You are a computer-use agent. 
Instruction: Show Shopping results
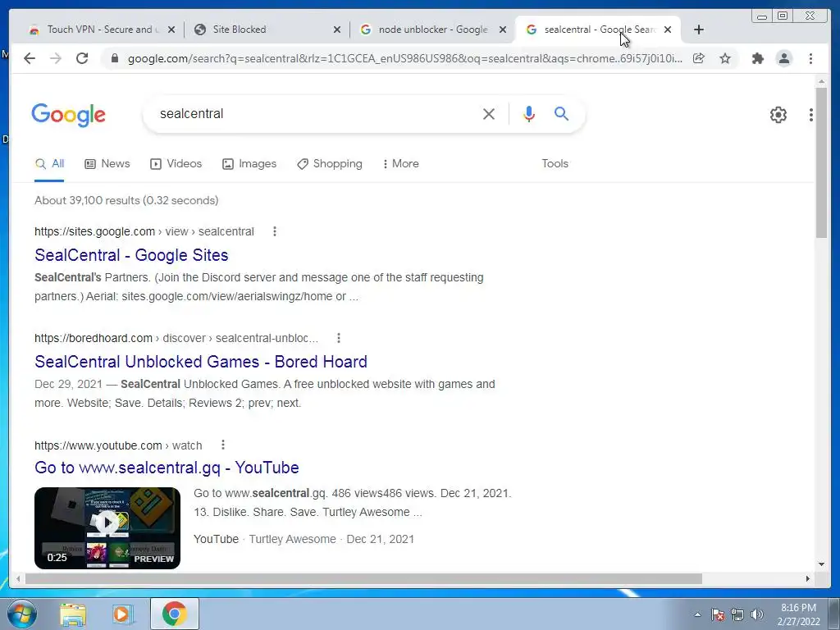coord(330,164)
